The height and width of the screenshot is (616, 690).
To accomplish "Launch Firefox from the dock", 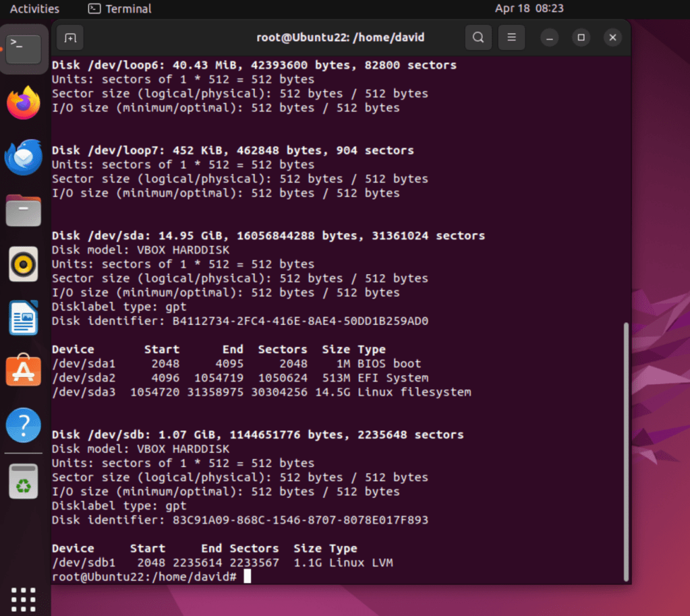I will pyautogui.click(x=24, y=103).
